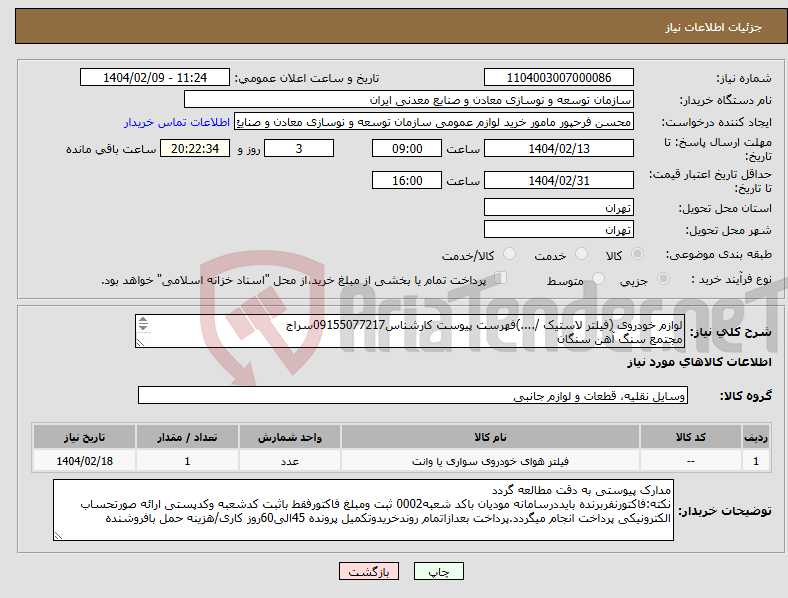Image resolution: width=788 pixels, height=598 pixels.
Task: Click the جزئیات اطلاعات نیاز page title
Action: [x=714, y=27]
